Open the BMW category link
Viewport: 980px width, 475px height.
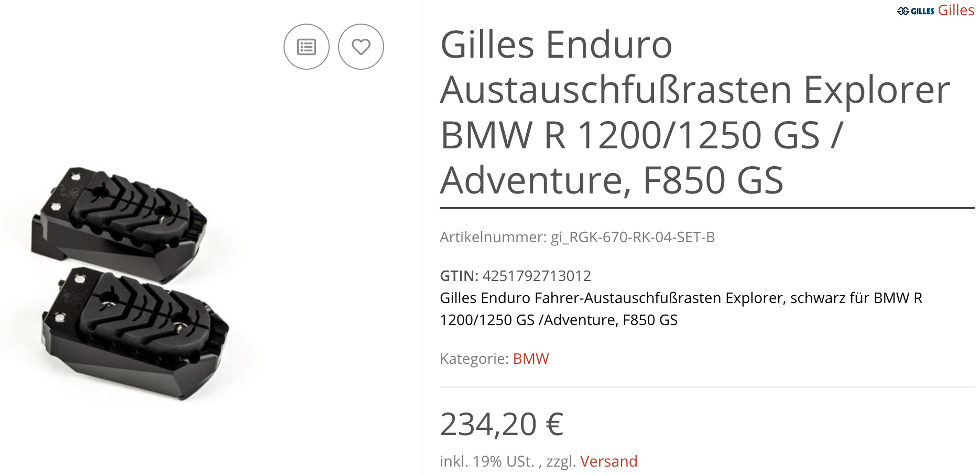(530, 359)
